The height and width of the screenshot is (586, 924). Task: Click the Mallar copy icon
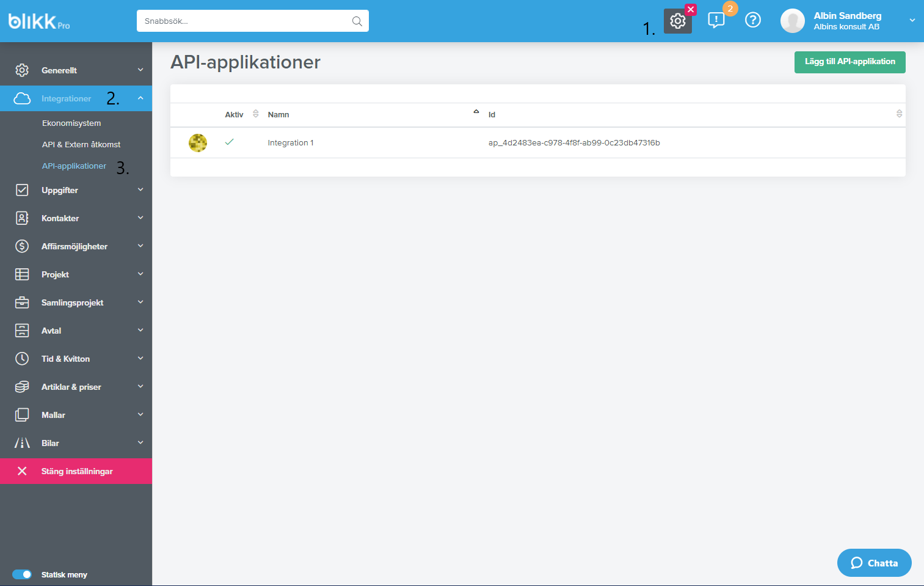pyautogui.click(x=22, y=415)
